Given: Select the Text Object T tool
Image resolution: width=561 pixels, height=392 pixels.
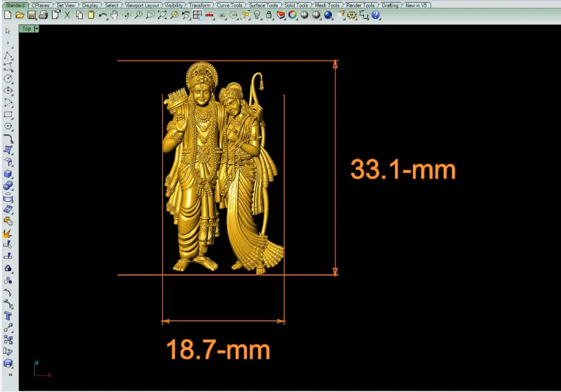Looking at the screenshot, I should click(8, 316).
